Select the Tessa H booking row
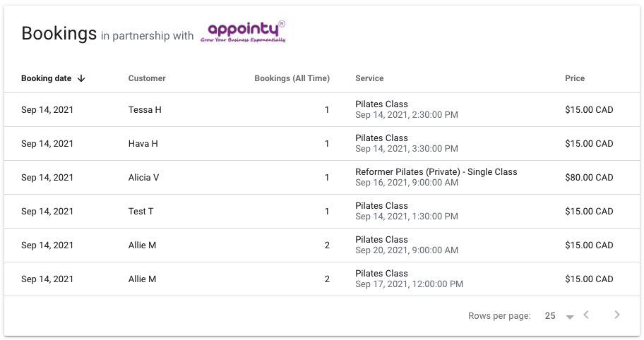The height and width of the screenshot is (340, 644). (x=321, y=110)
